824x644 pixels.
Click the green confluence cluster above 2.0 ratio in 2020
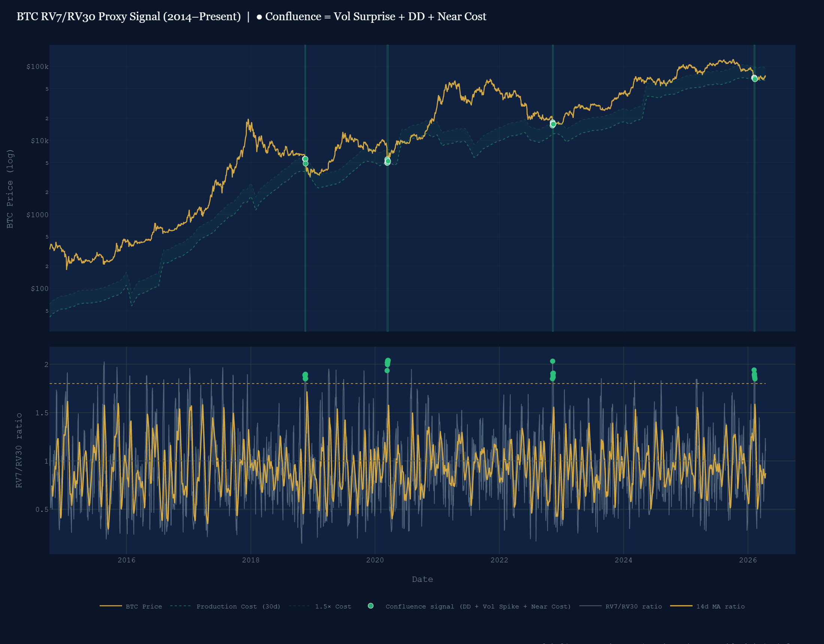pos(388,362)
